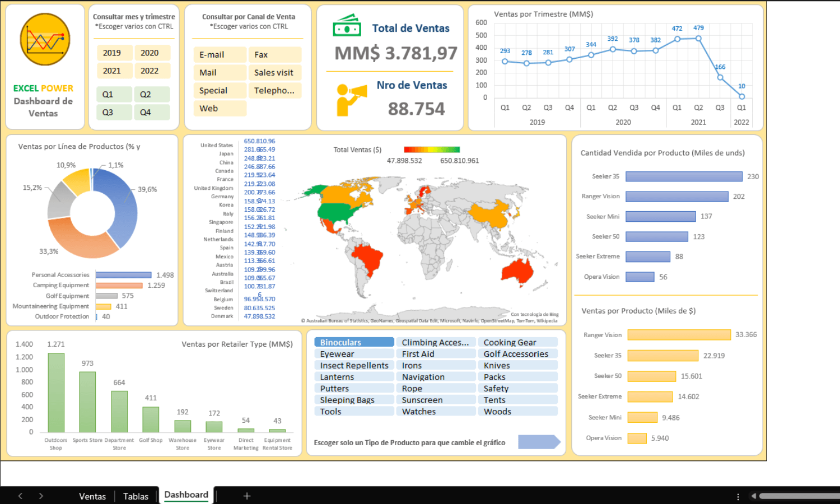Viewport: 840px width, 504px height.
Task: Open the three-dot options near the scrollbar
Action: tap(738, 496)
